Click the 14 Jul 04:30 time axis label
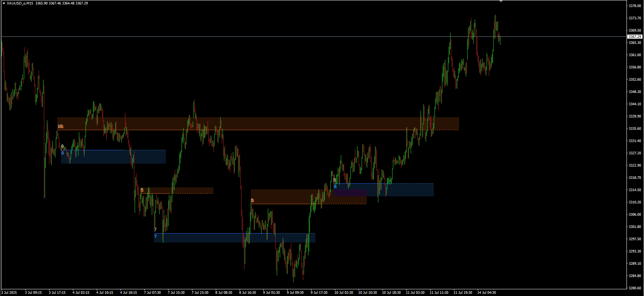644x296 pixels. (x=487, y=293)
